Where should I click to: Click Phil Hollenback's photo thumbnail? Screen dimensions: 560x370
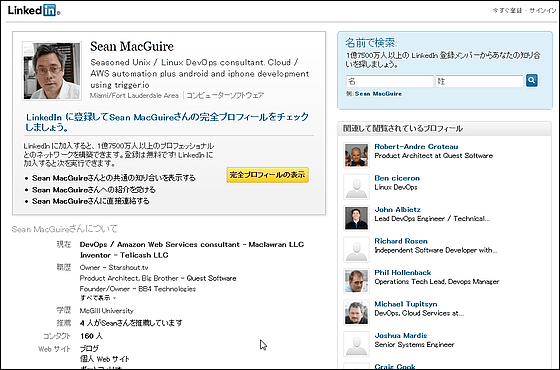(x=356, y=281)
